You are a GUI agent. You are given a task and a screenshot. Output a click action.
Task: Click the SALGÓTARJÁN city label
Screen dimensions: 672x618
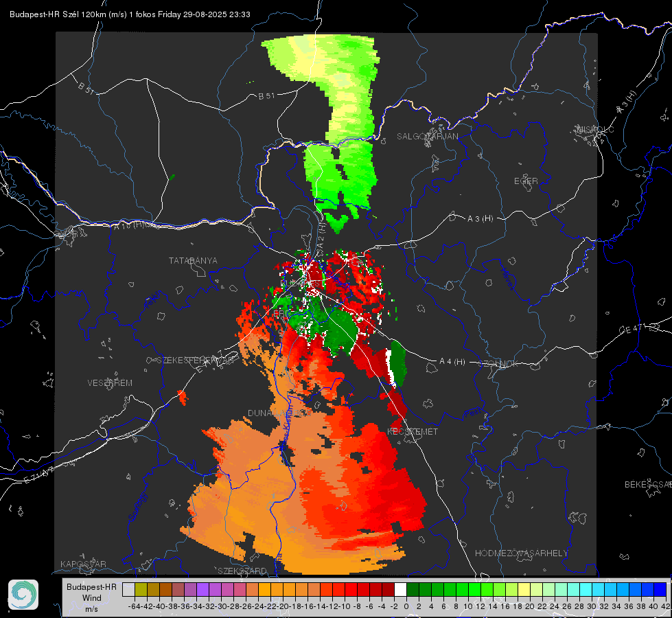(427, 137)
